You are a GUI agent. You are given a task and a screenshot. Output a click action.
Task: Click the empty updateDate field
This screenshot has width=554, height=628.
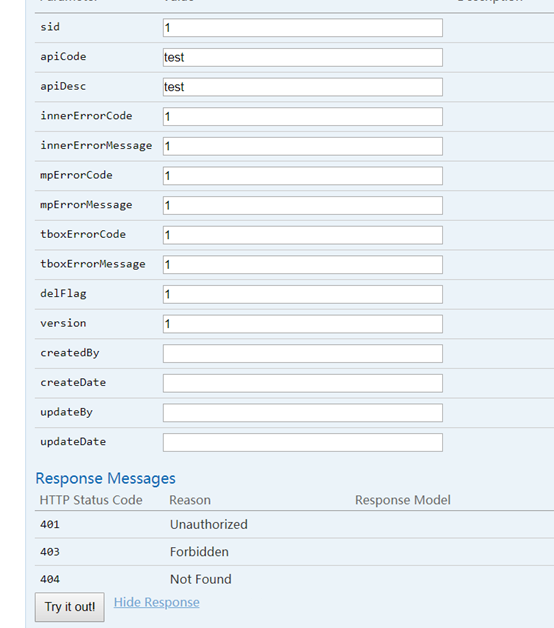(303, 443)
